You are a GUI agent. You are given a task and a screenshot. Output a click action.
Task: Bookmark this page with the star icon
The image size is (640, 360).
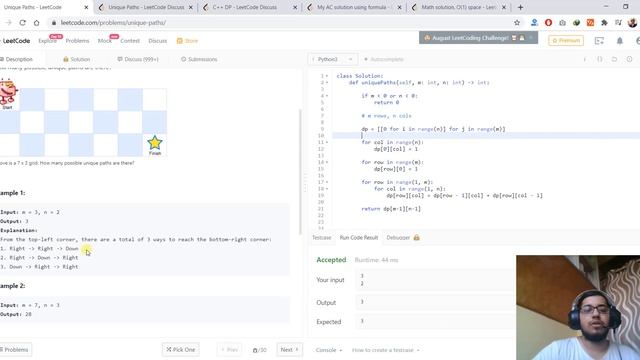517,23
